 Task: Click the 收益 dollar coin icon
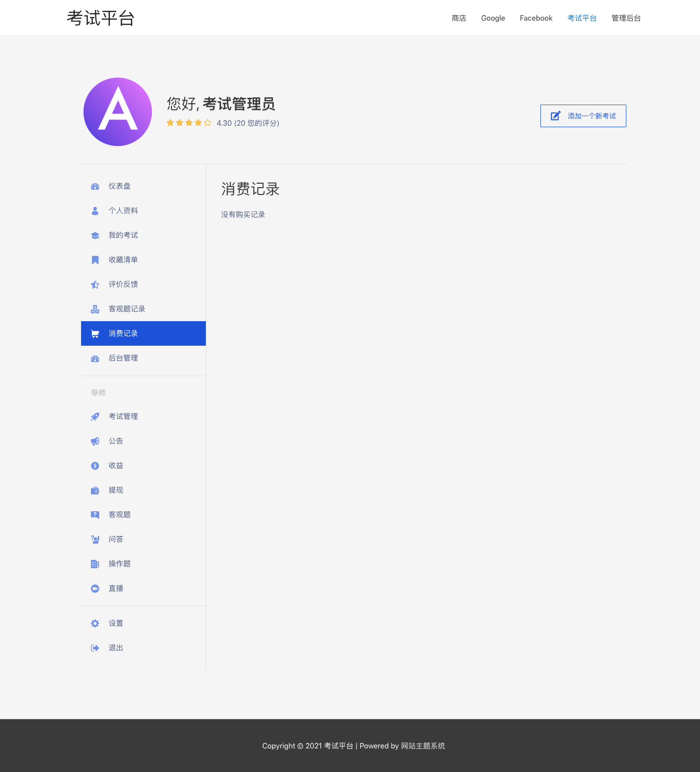click(x=95, y=466)
